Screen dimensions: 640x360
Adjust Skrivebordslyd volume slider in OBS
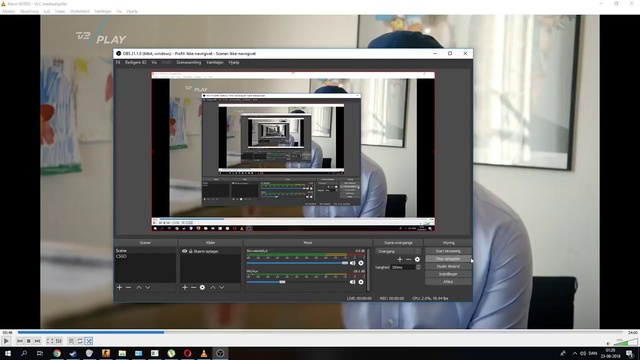coord(297,263)
